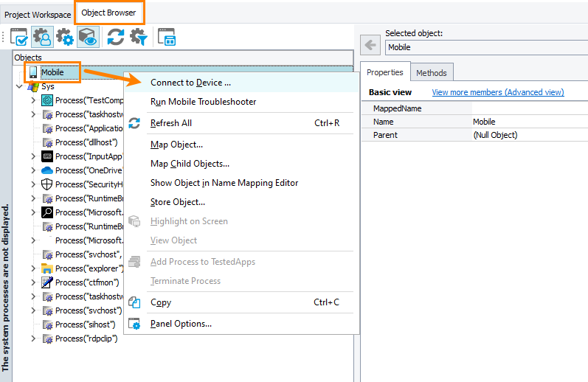Click the Refresh arrows toolbar icon
This screenshot has height=382, width=588.
116,37
